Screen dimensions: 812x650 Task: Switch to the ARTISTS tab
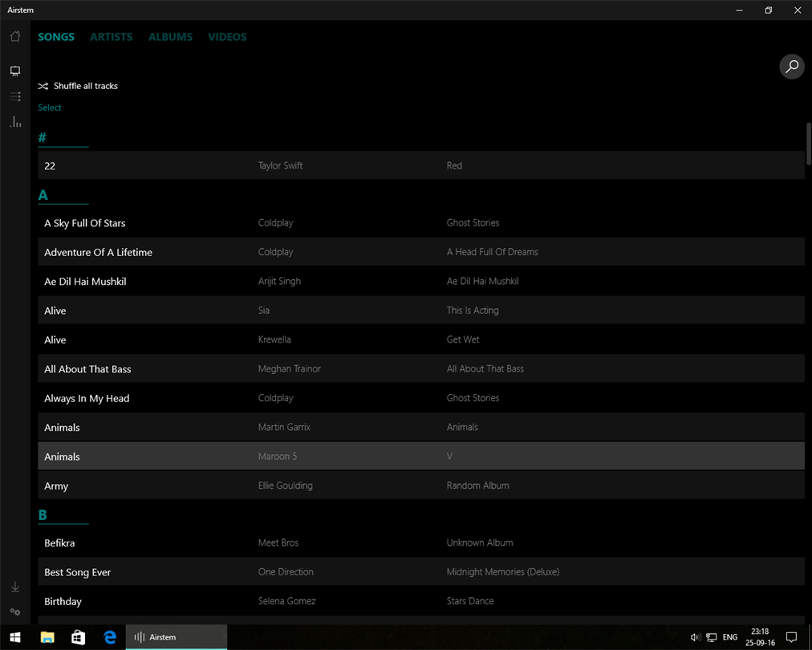112,37
